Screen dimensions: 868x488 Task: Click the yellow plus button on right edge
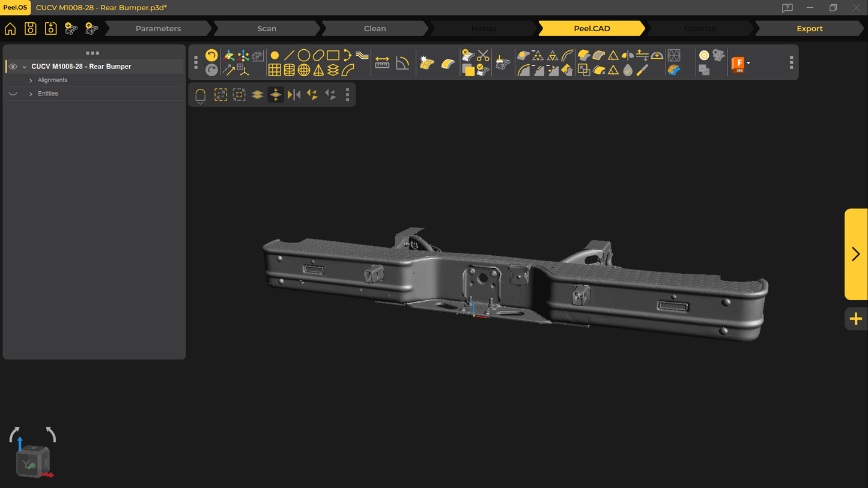(x=856, y=319)
